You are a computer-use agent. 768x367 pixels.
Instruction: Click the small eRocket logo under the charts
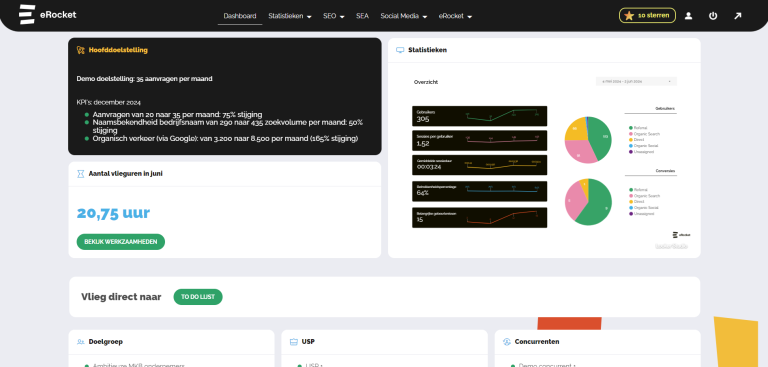681,235
